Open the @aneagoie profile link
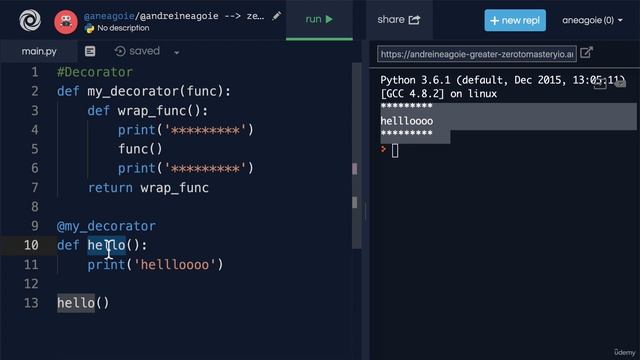Image resolution: width=640 pixels, height=360 pixels. pos(109,16)
